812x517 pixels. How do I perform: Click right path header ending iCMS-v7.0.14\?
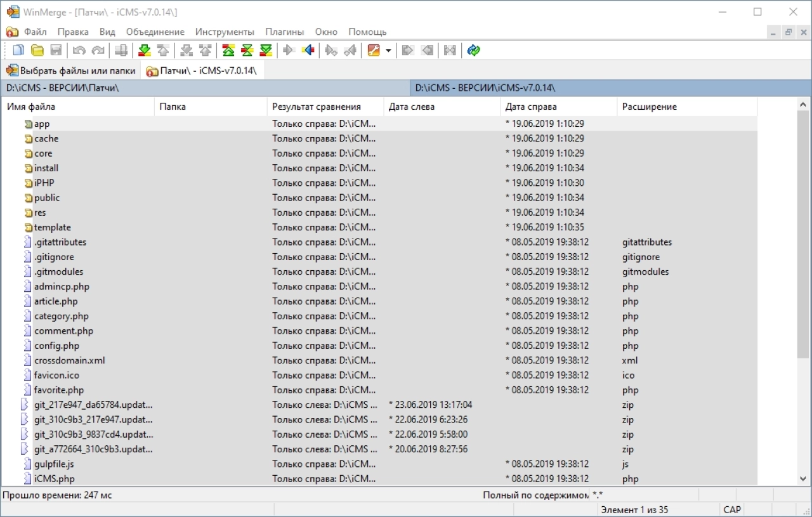coord(610,88)
